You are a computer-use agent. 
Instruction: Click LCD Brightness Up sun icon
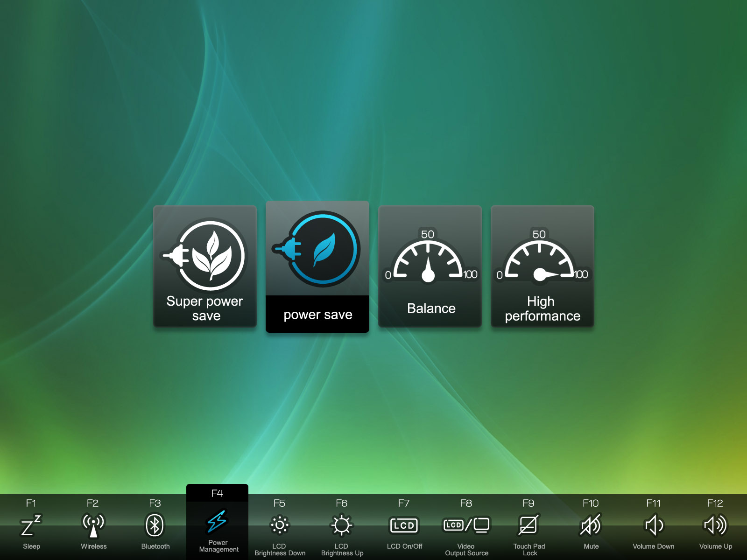click(x=342, y=525)
